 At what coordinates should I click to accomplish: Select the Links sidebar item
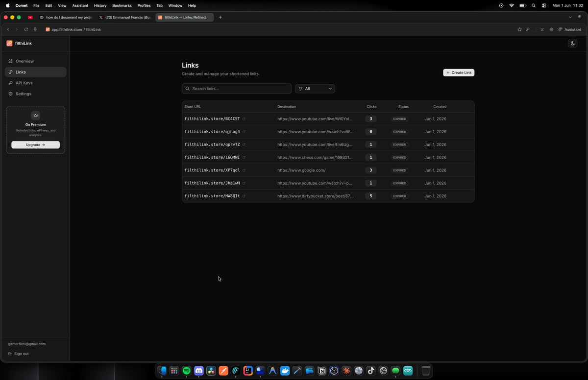coord(35,72)
